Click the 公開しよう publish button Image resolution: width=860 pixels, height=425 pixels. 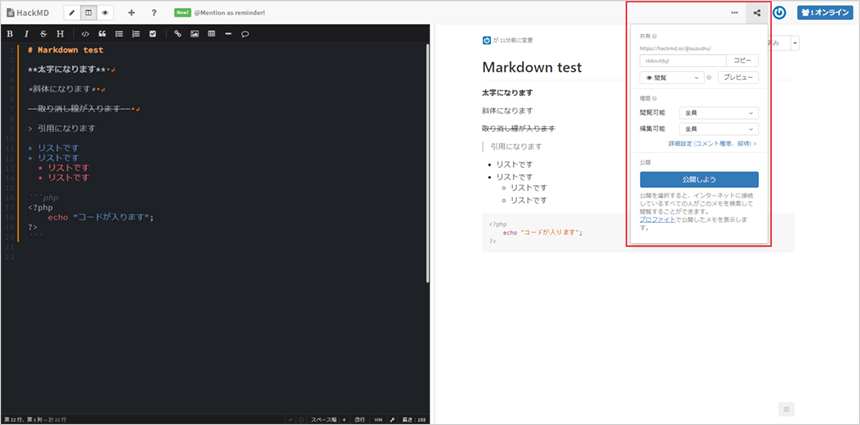coord(699,179)
